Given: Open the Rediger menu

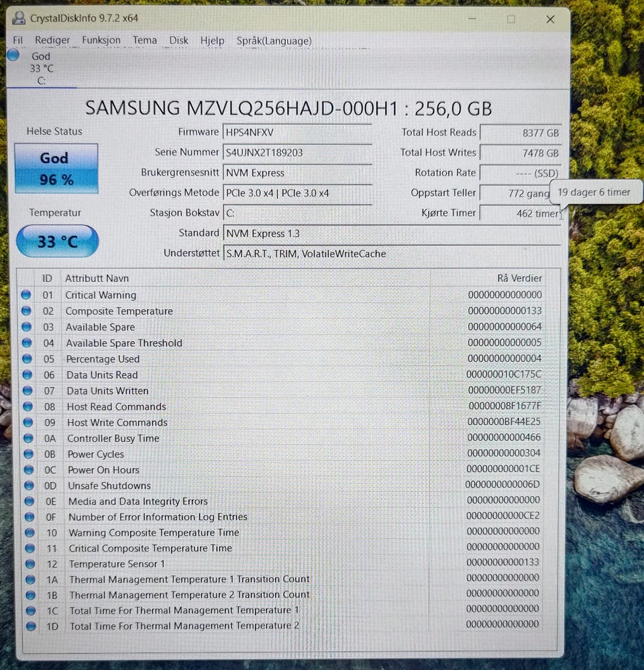Looking at the screenshot, I should 52,40.
